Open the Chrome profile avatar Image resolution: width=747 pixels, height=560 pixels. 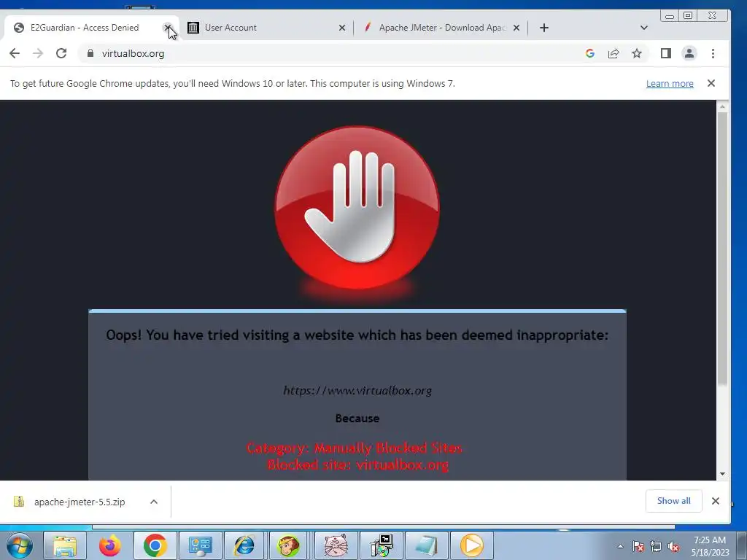coord(689,53)
